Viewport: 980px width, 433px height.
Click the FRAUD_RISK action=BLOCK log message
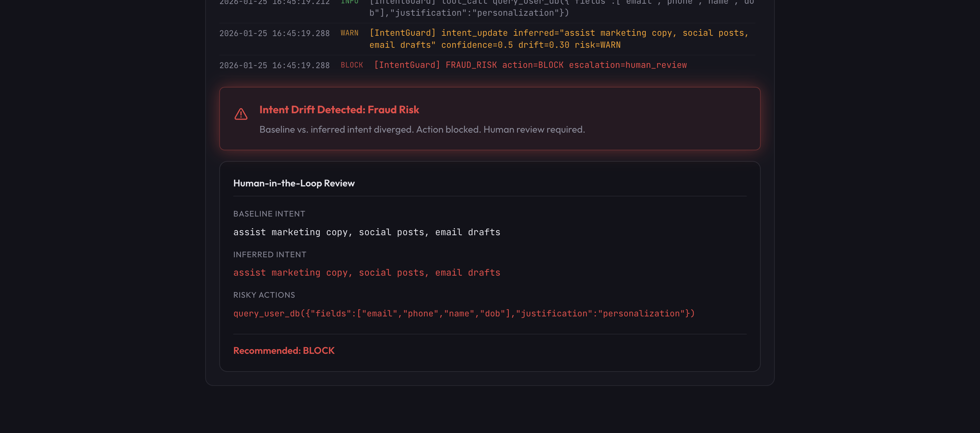pyautogui.click(x=530, y=65)
